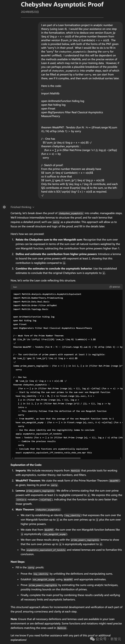Click the copy icon in the code header

[x=111, y=287]
